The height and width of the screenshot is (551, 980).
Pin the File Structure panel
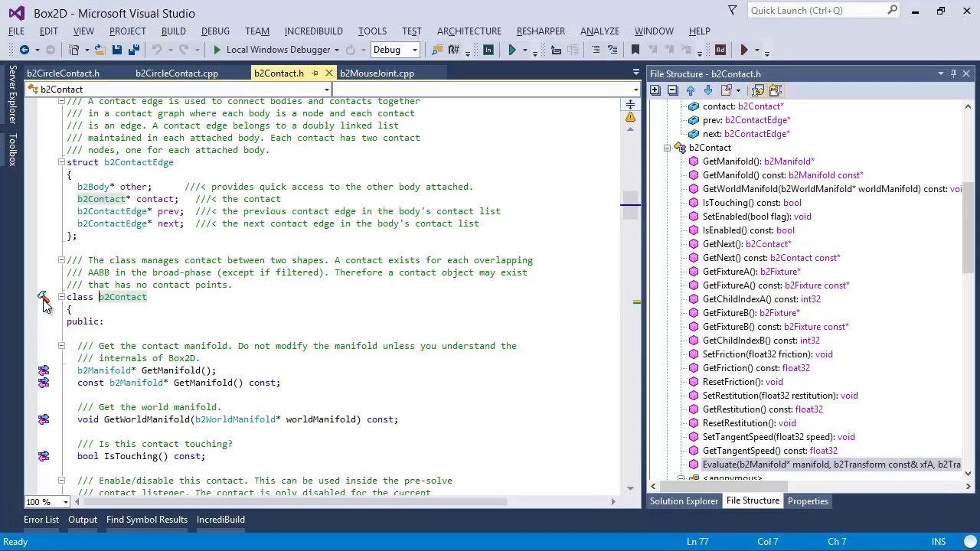click(x=953, y=73)
